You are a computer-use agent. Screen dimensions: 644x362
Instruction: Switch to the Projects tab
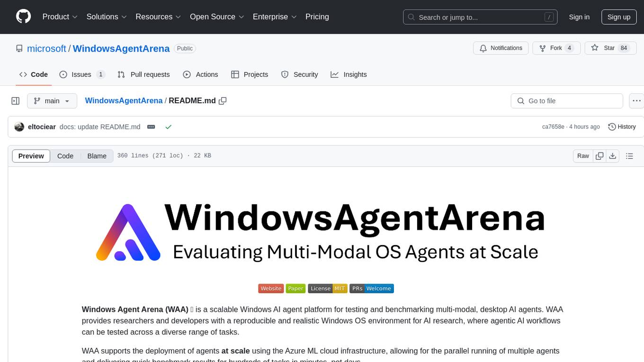click(250, 74)
